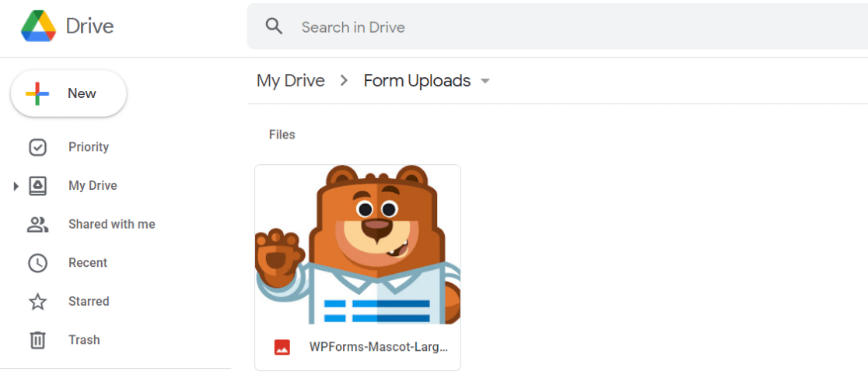
Task: Click the Recent clock icon
Action: (37, 263)
